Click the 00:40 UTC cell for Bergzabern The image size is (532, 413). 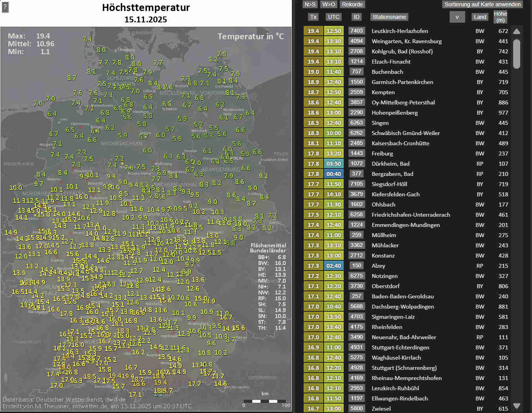(333, 174)
